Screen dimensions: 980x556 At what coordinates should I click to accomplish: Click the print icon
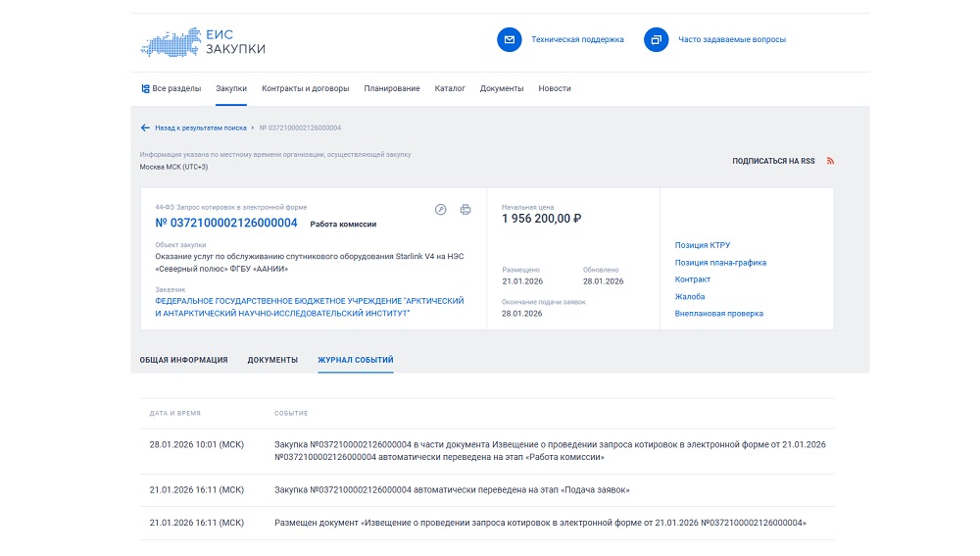(465, 209)
